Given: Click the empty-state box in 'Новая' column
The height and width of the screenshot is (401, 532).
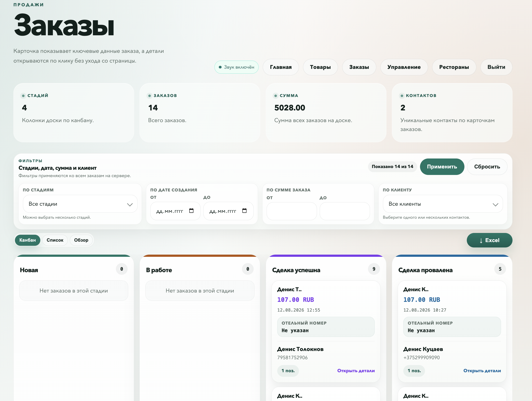Looking at the screenshot, I should [x=74, y=290].
